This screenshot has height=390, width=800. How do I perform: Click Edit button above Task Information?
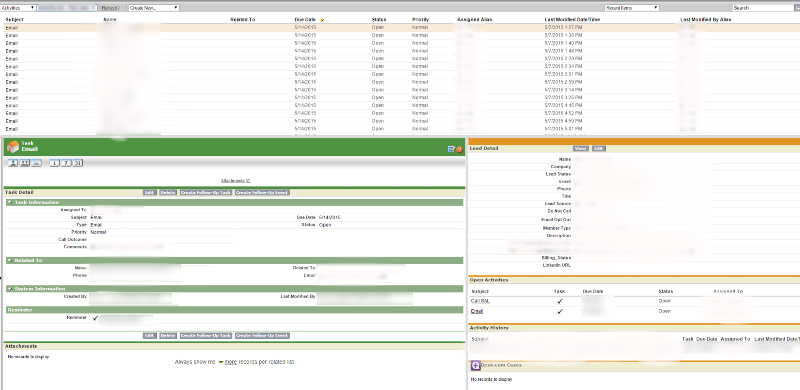149,192
